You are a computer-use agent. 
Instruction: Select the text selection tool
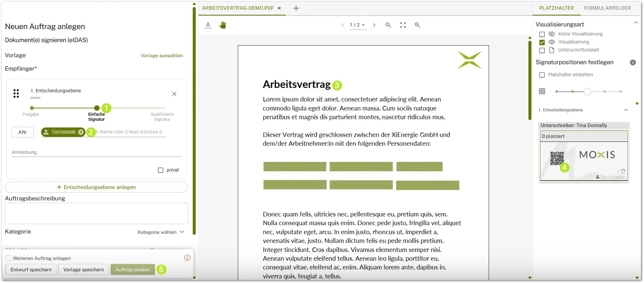pos(208,25)
